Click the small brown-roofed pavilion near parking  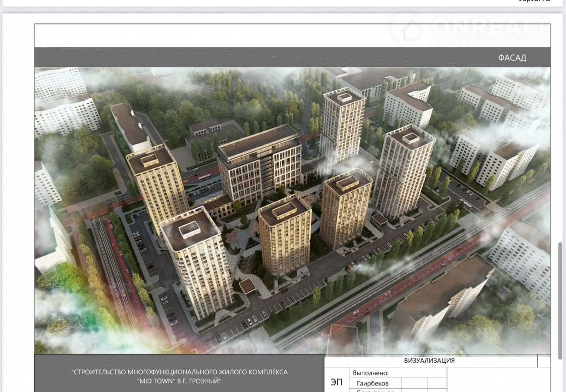[247, 286]
